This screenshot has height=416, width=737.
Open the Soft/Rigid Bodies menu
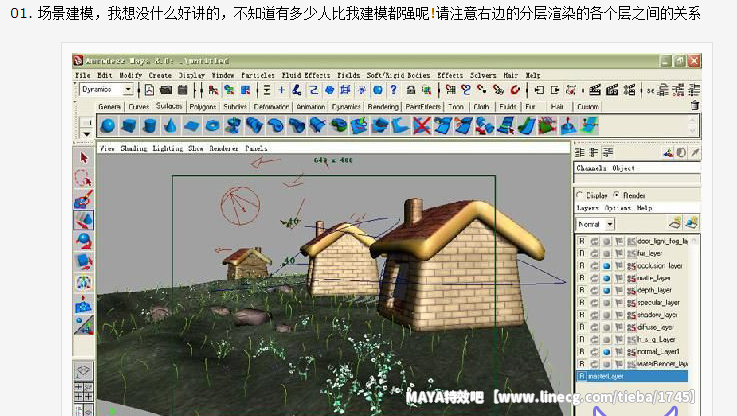(x=398, y=75)
